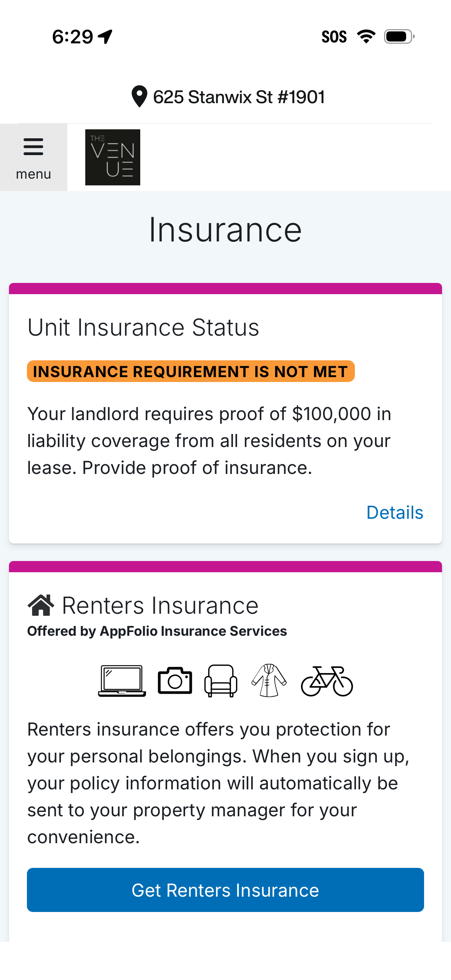
Task: Tap the 625 Stanwix St #1901 address
Action: pos(239,97)
